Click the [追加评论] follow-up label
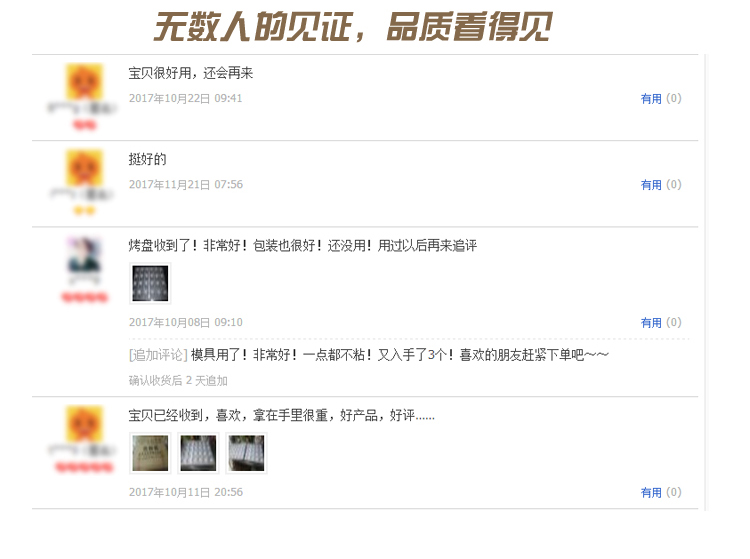Viewport: 750px width, 559px height. (158, 355)
